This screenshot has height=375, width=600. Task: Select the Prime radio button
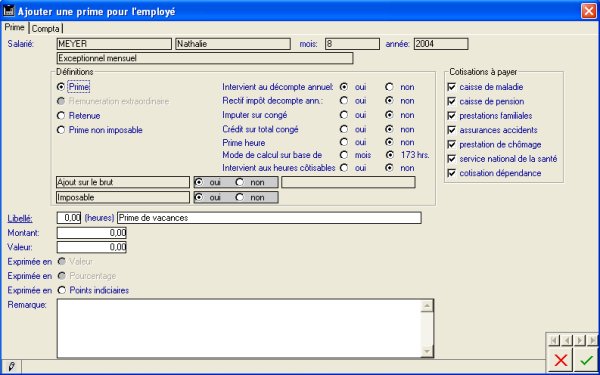point(61,87)
